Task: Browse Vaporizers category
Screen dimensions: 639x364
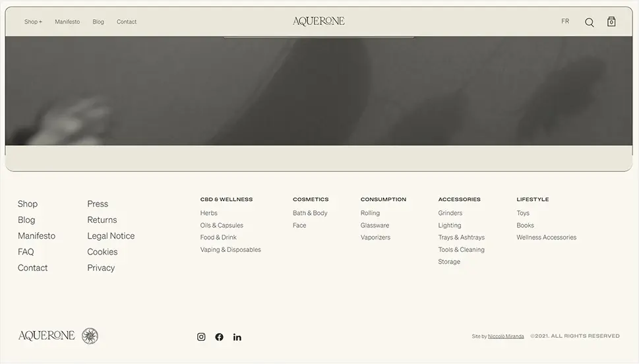Action: (x=375, y=237)
